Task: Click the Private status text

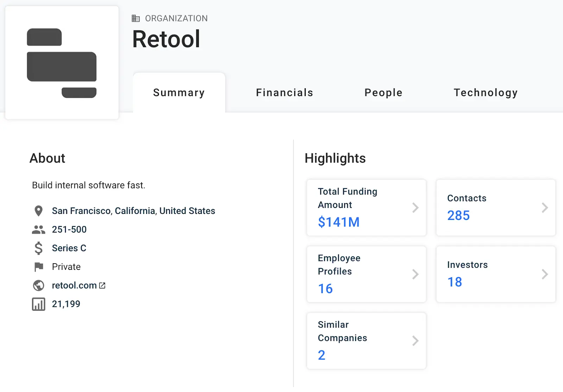Action: click(66, 267)
